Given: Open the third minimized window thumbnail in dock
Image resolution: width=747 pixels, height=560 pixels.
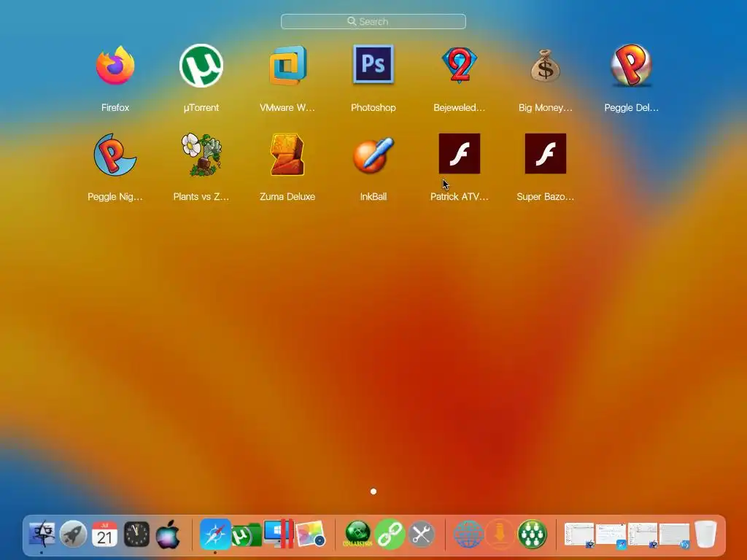Looking at the screenshot, I should click(643, 534).
